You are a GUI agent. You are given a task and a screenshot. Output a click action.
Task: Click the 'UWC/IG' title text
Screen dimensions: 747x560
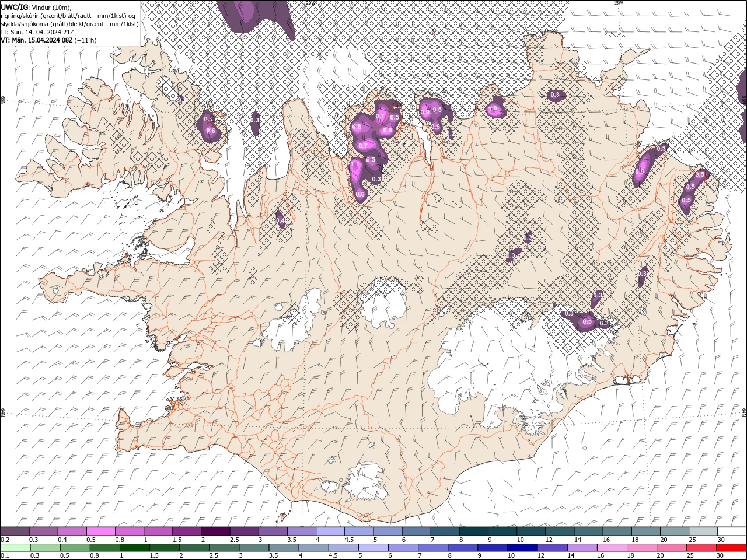14,6
